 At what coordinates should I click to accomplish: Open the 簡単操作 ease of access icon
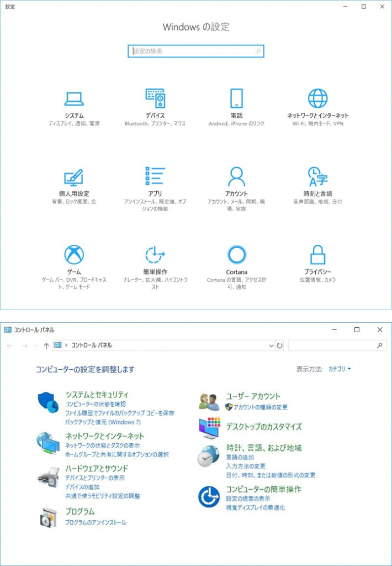(155, 254)
